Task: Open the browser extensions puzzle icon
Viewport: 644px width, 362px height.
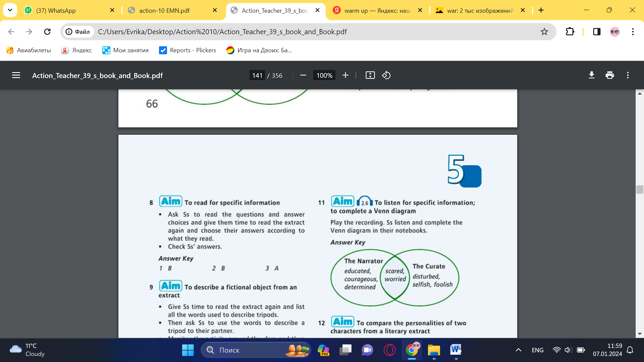Action: (x=570, y=32)
